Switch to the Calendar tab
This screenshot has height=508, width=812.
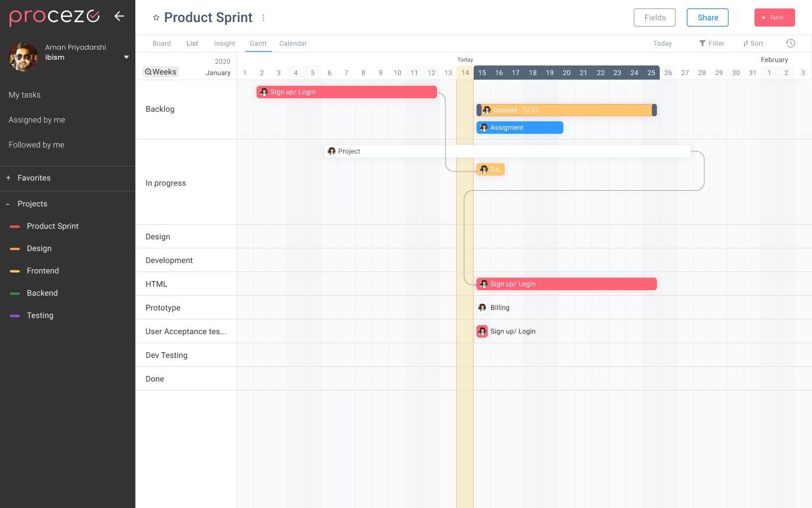tap(293, 43)
